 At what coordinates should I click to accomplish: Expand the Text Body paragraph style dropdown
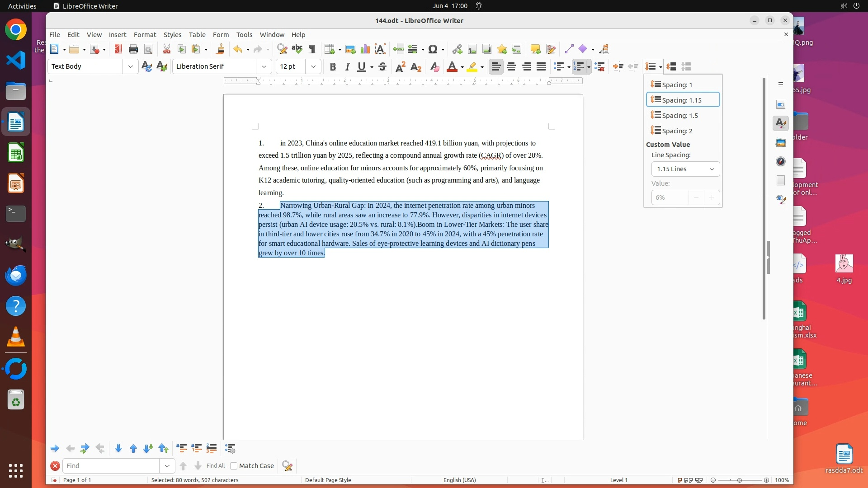pyautogui.click(x=131, y=67)
